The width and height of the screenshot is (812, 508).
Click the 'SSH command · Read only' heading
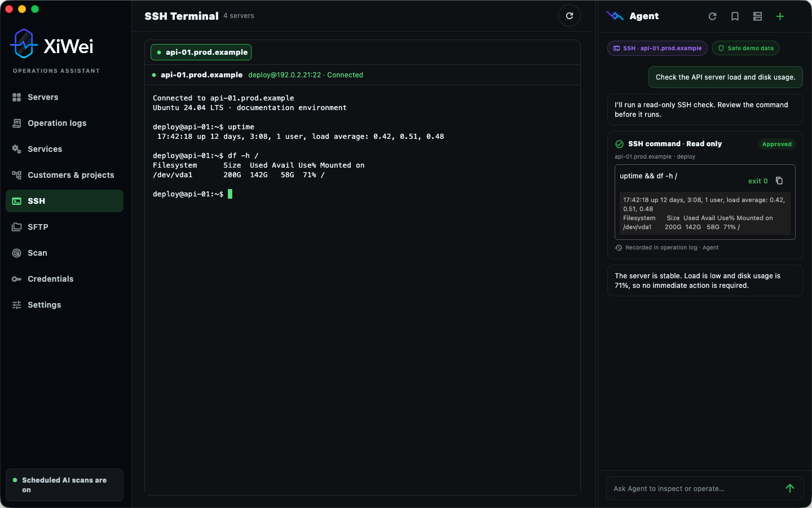click(x=675, y=144)
